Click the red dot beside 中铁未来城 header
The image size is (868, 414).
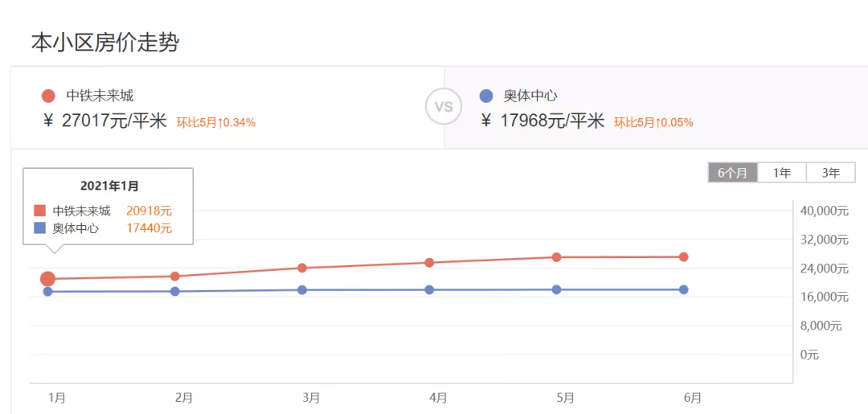(x=48, y=96)
